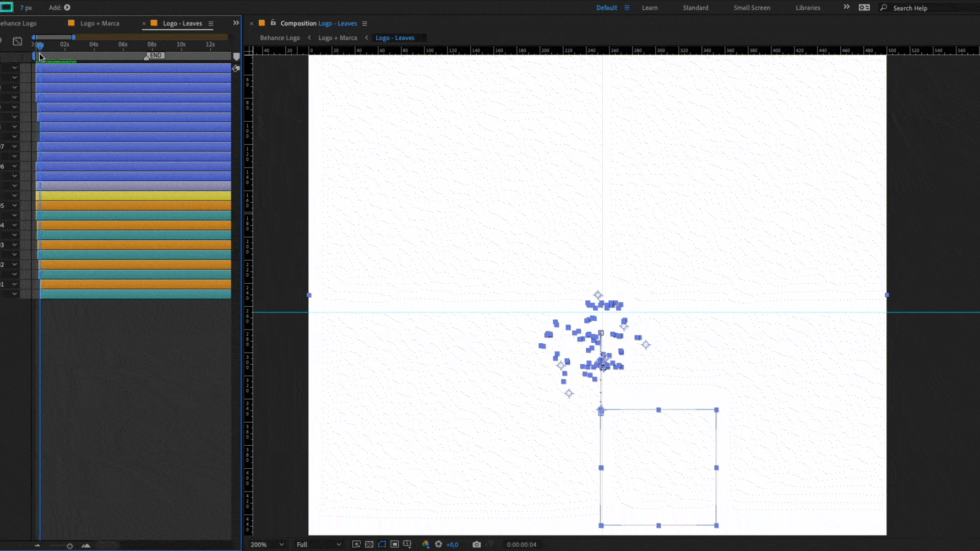Open the Logo + Marca timeline tab
980x551 pixels.
100,23
